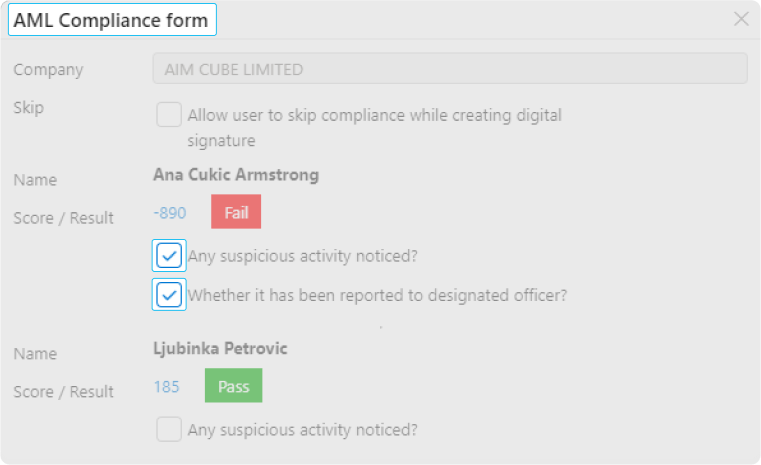This screenshot has height=465, width=761.
Task: Click the 'reported to designated officer?' label text
Action: click(x=378, y=295)
